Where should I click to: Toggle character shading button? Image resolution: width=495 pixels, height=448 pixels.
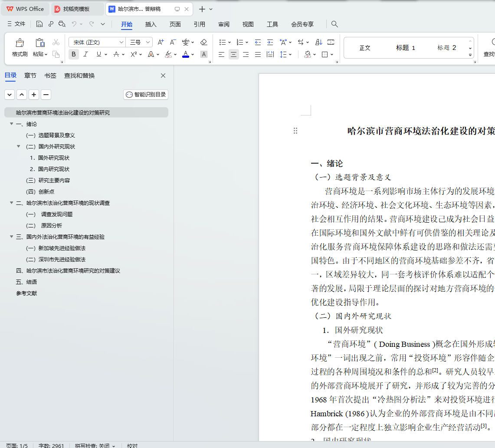coord(203,54)
